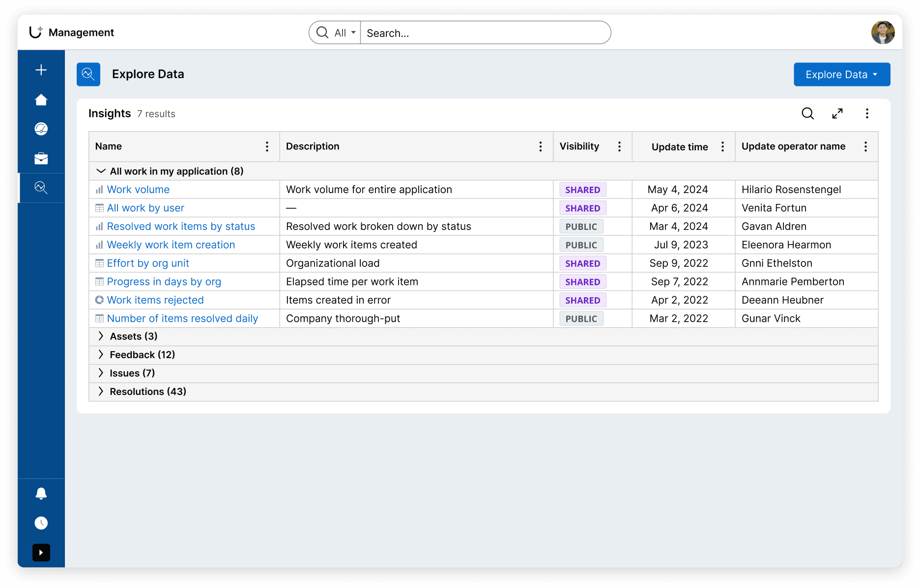
Task: Open Weekly work item creation insight
Action: [x=171, y=245]
